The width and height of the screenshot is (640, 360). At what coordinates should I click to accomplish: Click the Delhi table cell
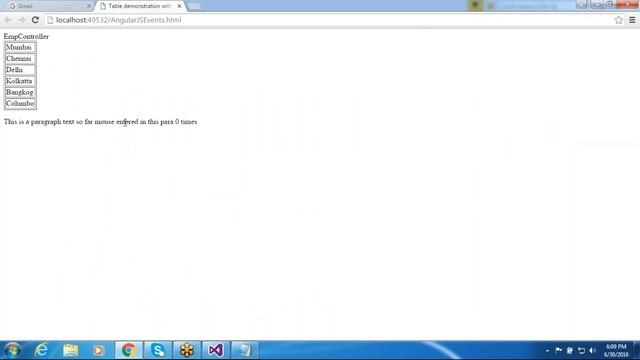tap(20, 70)
